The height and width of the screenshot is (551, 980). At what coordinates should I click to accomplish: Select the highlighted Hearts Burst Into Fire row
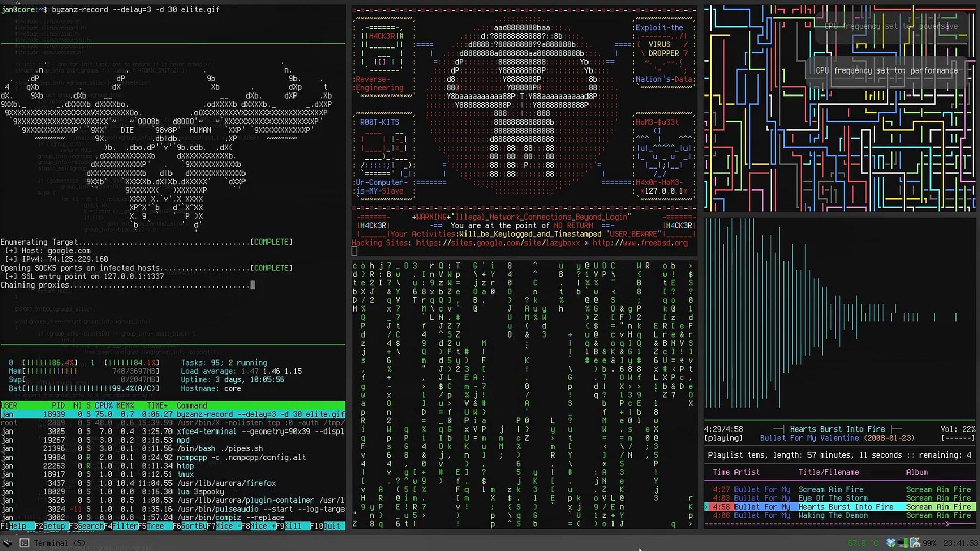point(840,507)
